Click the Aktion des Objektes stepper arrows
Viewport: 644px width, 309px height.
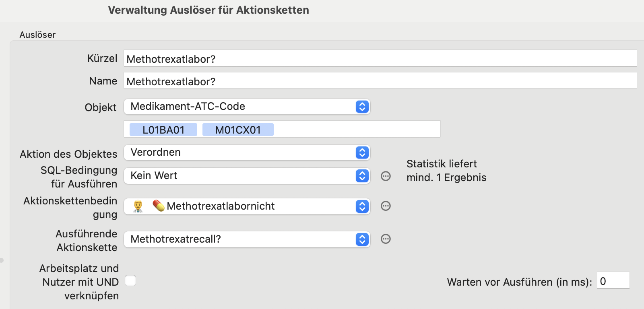(x=362, y=152)
